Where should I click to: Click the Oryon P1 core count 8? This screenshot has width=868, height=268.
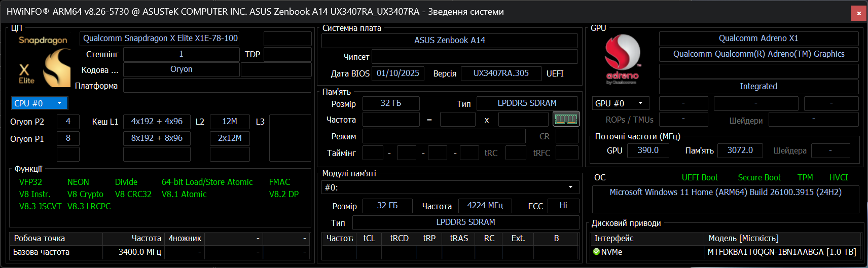(68, 138)
